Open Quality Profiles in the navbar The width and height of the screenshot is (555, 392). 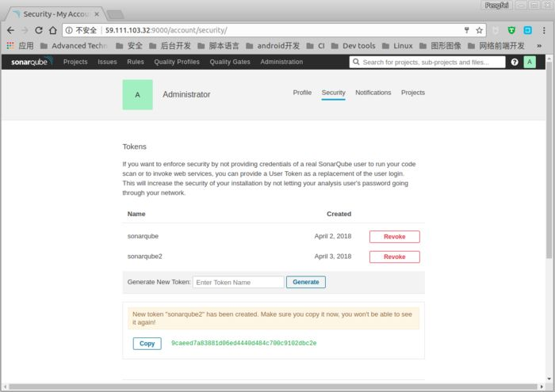[177, 62]
